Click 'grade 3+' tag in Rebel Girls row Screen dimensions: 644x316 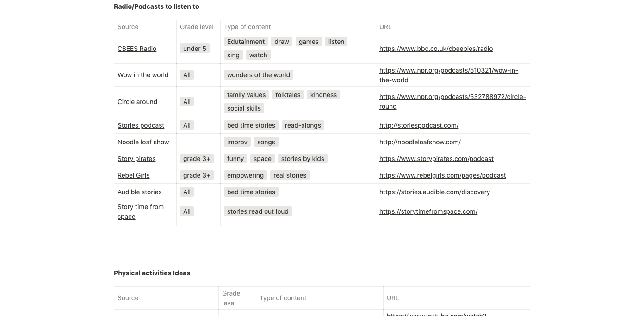point(197,175)
